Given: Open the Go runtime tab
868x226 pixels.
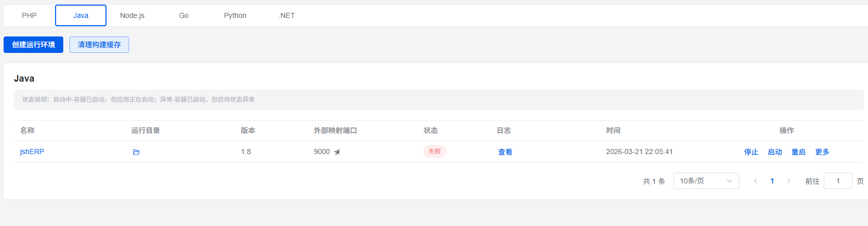Looking at the screenshot, I should point(184,15).
